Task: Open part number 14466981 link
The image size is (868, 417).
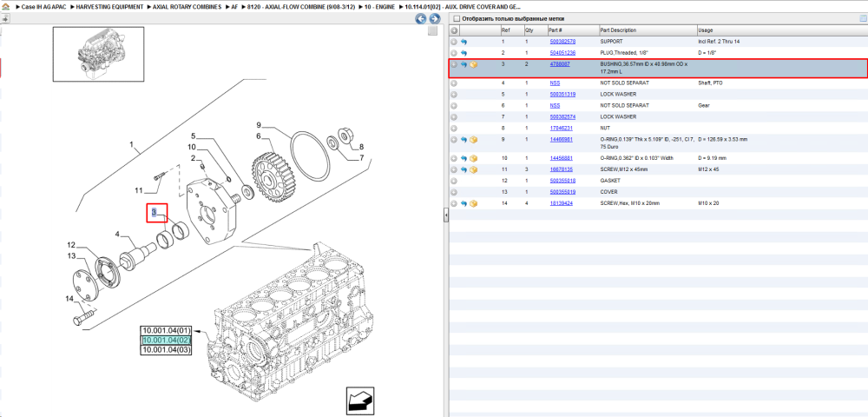Action: tap(562, 140)
